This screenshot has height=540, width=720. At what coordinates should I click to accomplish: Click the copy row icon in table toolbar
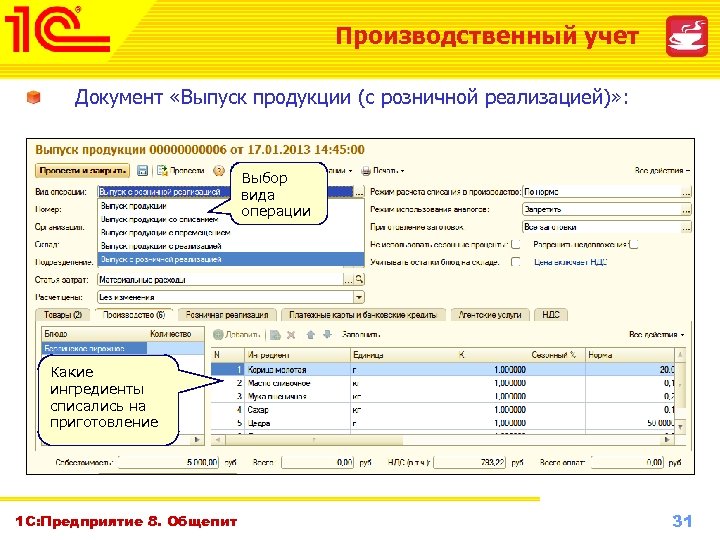pos(275,335)
